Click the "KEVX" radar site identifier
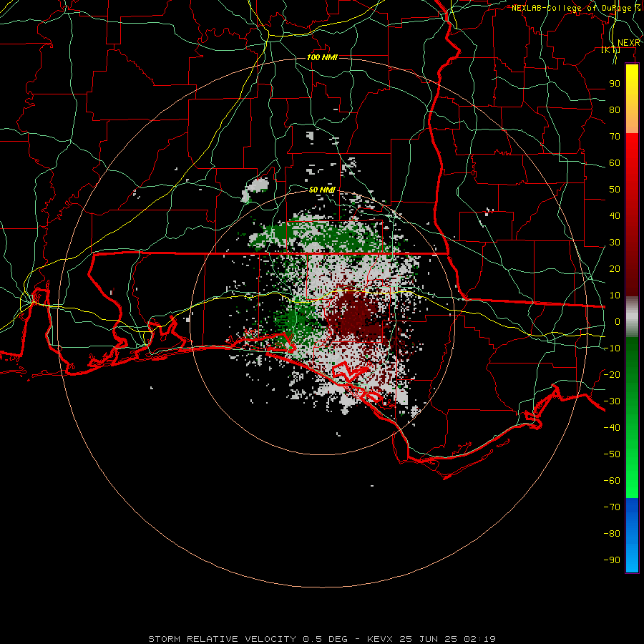This screenshot has height=644, width=644. [380, 639]
